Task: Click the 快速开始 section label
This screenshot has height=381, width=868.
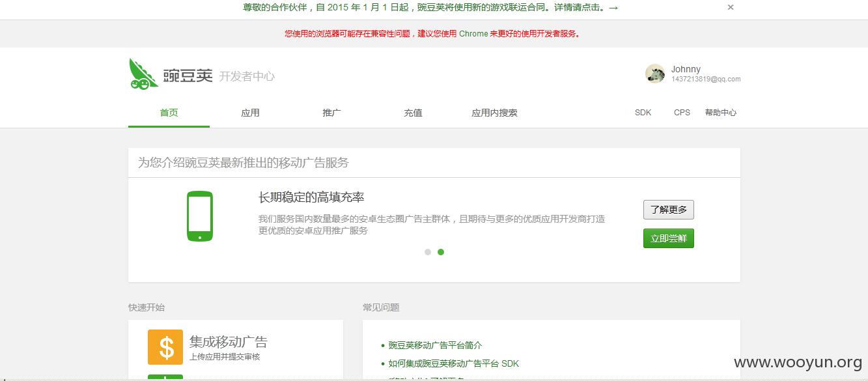Action: coord(147,307)
